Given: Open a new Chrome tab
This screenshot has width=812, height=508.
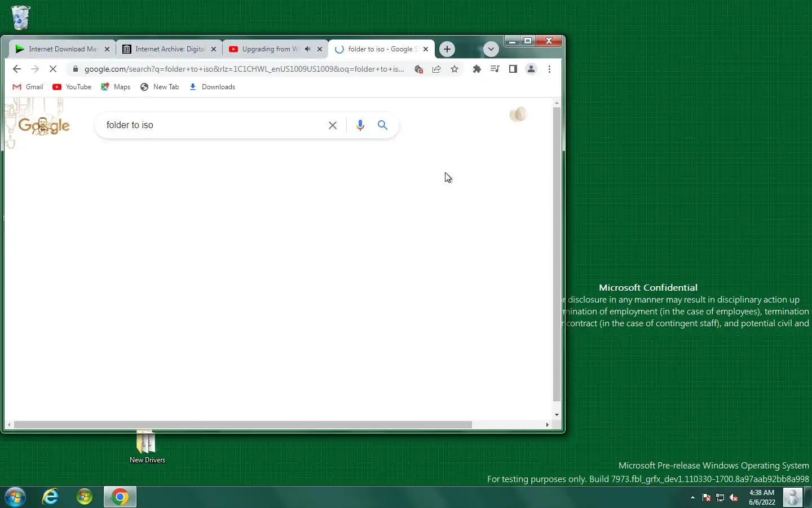Looking at the screenshot, I should coord(447,49).
